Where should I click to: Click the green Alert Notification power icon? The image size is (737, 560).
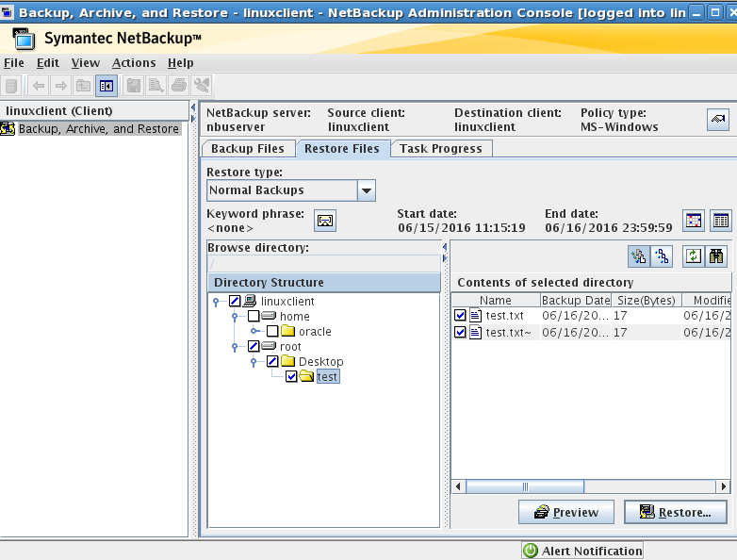click(x=531, y=551)
